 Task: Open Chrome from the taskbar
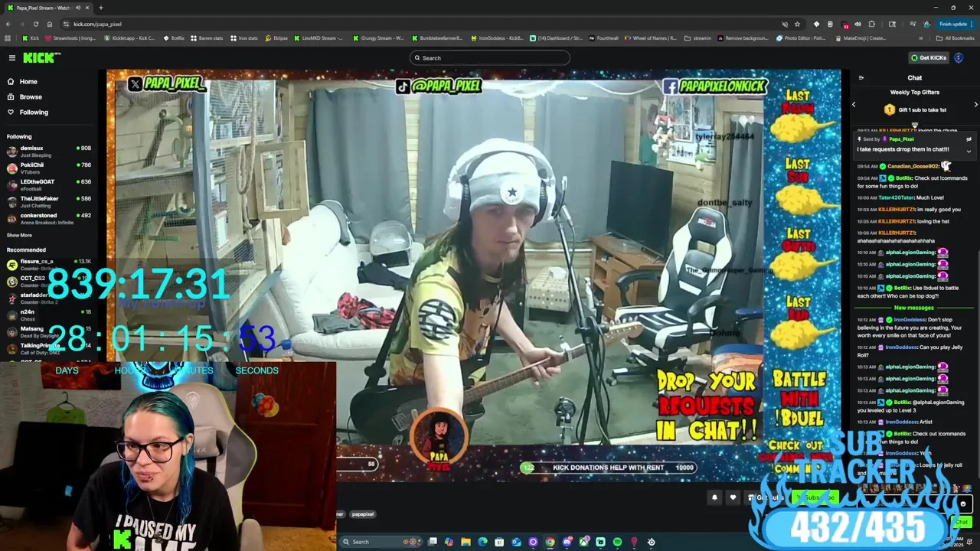[x=550, y=542]
